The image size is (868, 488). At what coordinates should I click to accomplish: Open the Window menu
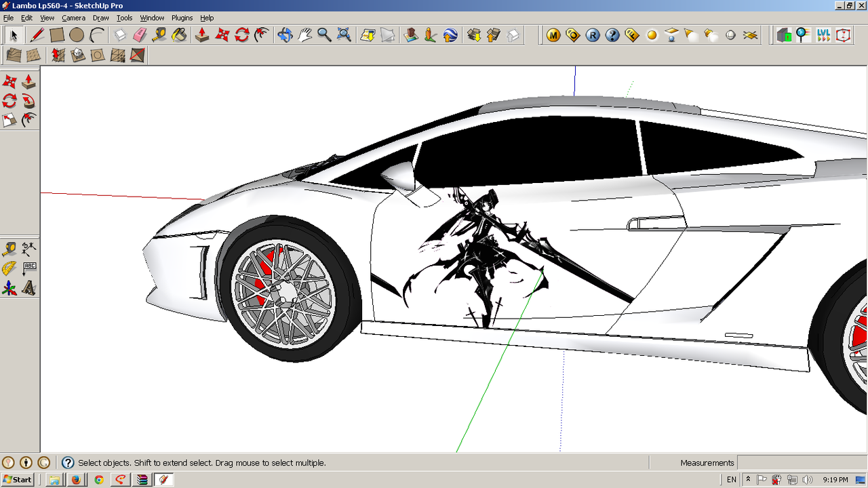point(152,18)
